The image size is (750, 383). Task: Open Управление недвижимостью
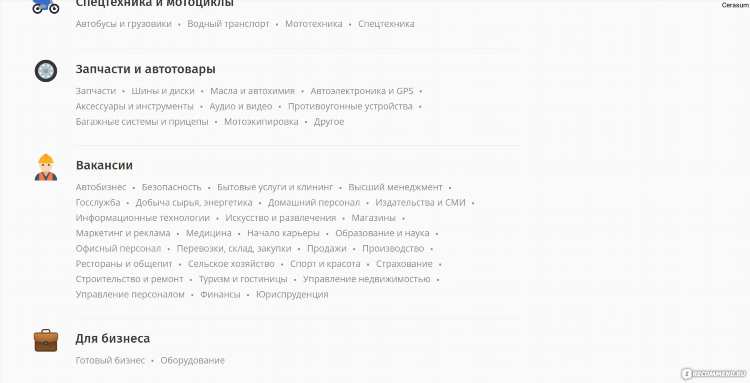pos(366,279)
